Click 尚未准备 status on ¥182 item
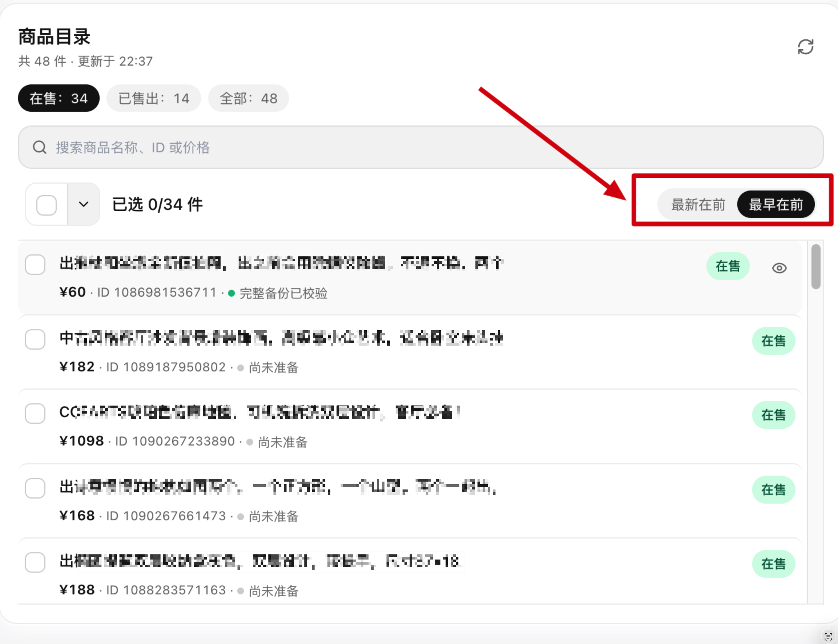The image size is (838, 644). (x=273, y=368)
